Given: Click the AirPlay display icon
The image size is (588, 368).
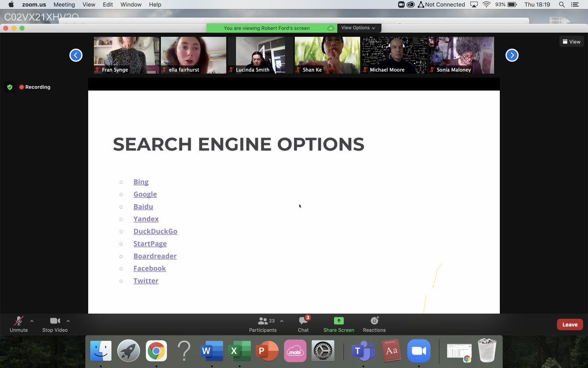Looking at the screenshot, I should pyautogui.click(x=474, y=4).
